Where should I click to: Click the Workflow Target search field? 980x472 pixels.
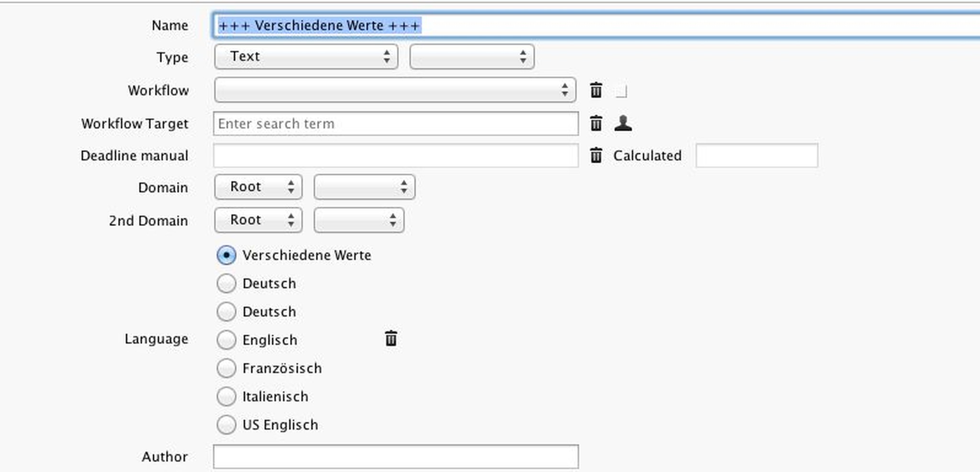pyautogui.click(x=396, y=124)
